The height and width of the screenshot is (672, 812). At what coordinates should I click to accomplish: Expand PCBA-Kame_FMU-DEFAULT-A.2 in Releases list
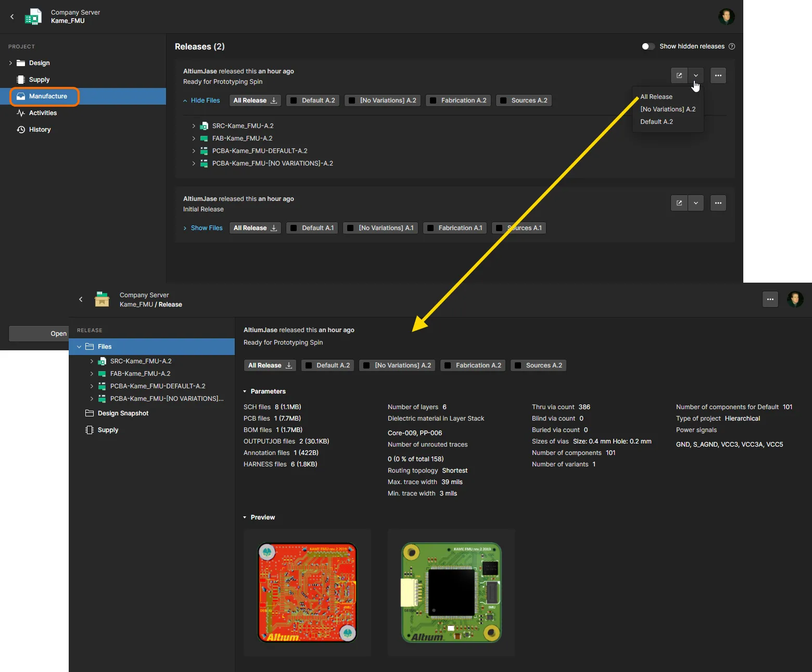[194, 151]
